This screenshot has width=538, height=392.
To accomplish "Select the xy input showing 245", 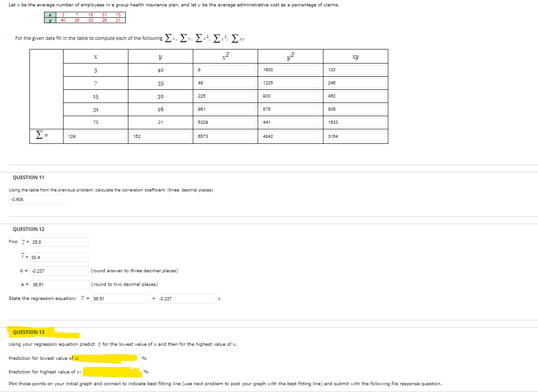I will click(355, 83).
